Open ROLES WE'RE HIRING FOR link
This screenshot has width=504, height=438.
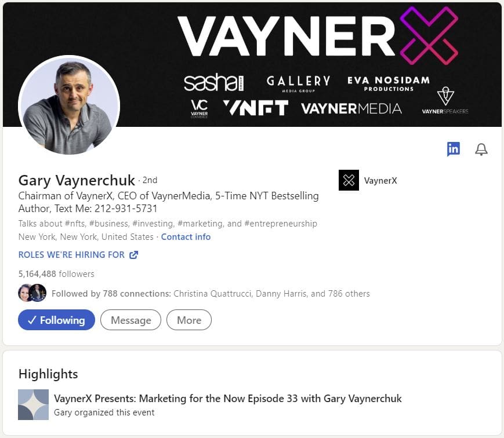tap(71, 255)
